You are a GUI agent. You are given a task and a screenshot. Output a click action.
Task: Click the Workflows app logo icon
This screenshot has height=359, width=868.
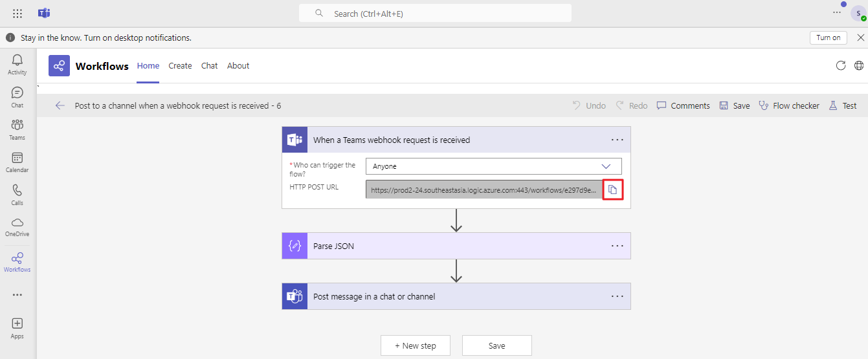click(59, 65)
